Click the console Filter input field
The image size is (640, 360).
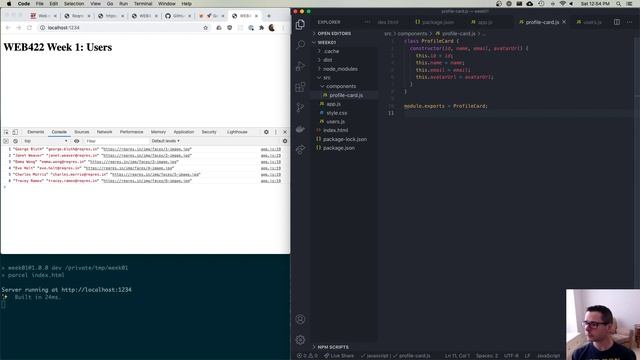click(x=116, y=141)
